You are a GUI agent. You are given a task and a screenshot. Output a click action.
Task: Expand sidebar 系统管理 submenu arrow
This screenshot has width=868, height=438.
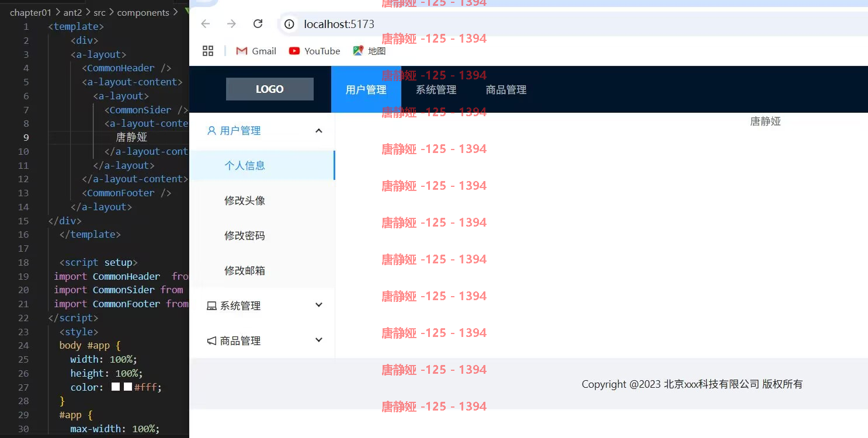click(x=319, y=305)
